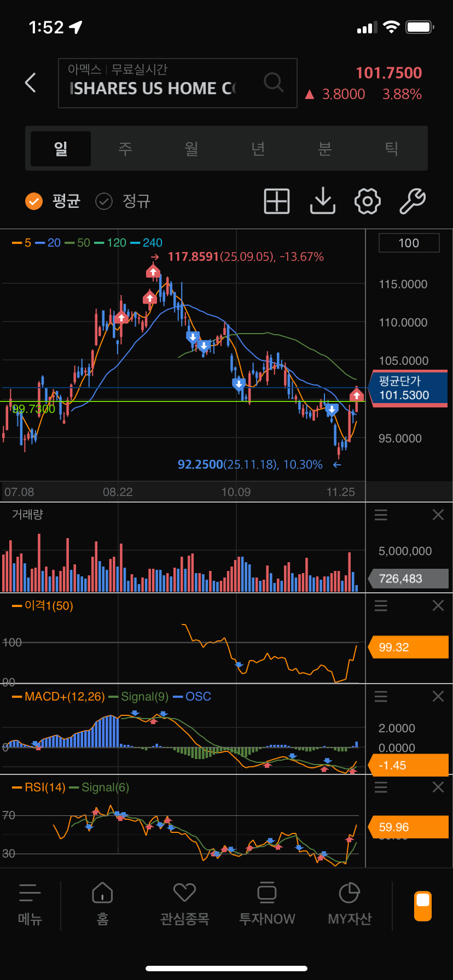The width and height of the screenshot is (453, 980).
Task: Select the 평균 checked option
Action: (53, 201)
